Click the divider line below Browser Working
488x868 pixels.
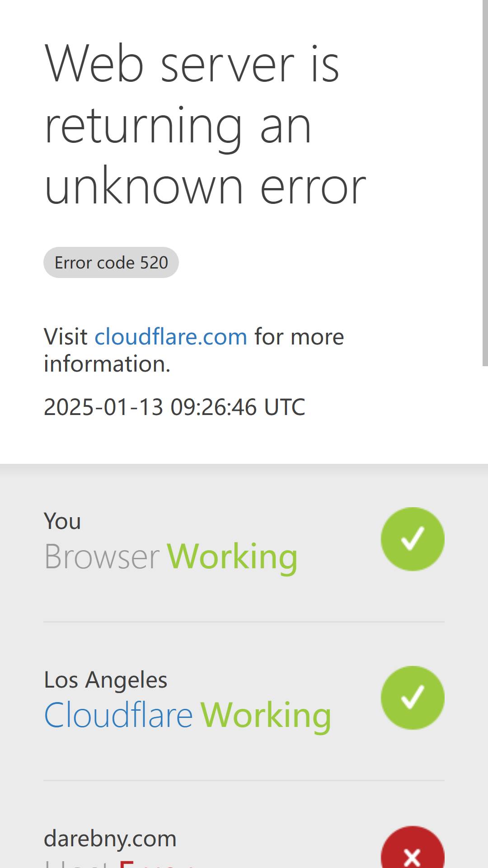point(244,622)
